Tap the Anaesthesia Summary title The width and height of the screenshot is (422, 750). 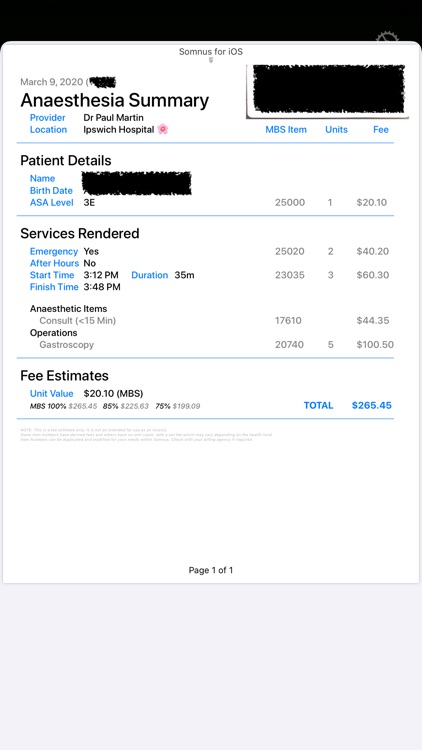coord(115,100)
